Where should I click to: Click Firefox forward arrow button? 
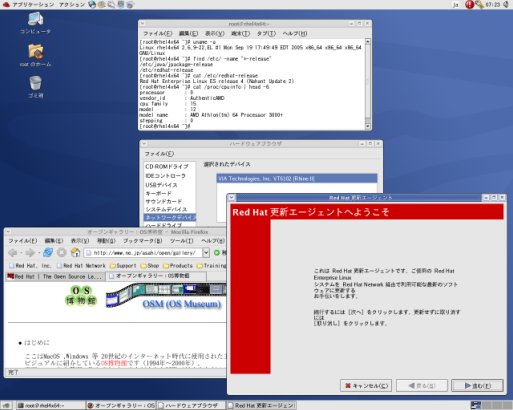pyautogui.click(x=30, y=253)
